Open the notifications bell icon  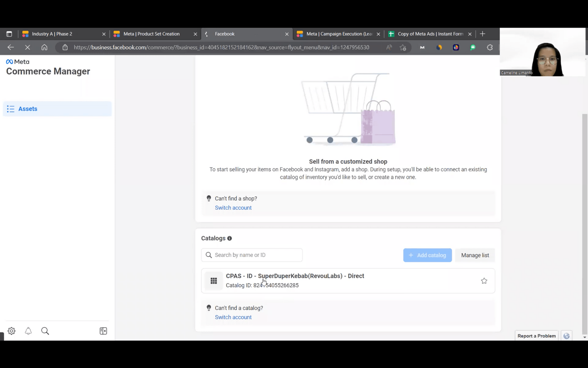[x=28, y=331]
